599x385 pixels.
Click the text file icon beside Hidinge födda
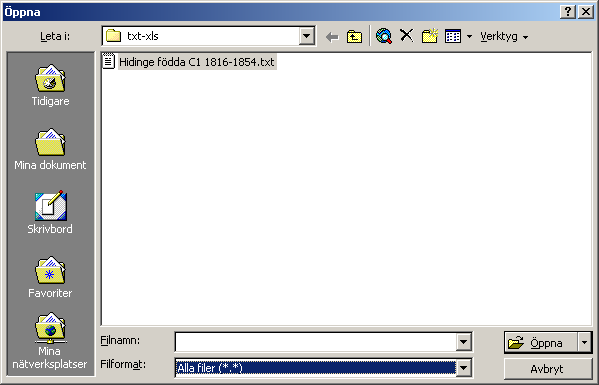point(108,61)
